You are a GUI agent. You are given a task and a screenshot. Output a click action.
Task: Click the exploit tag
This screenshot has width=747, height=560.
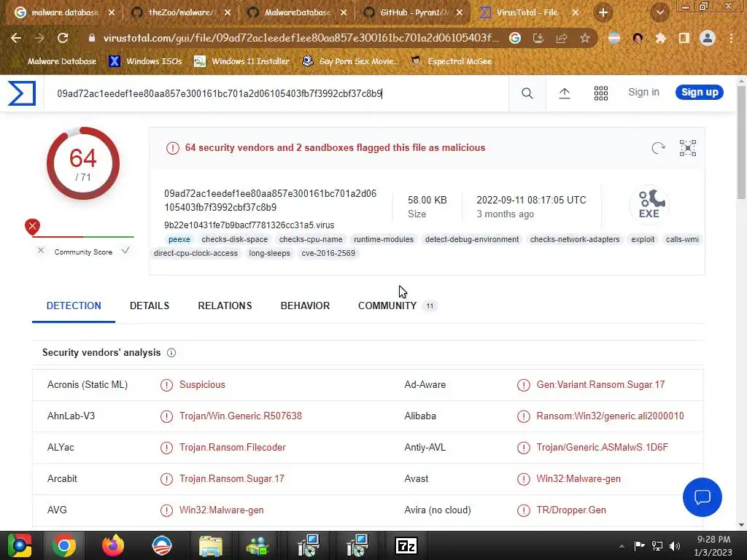click(643, 239)
